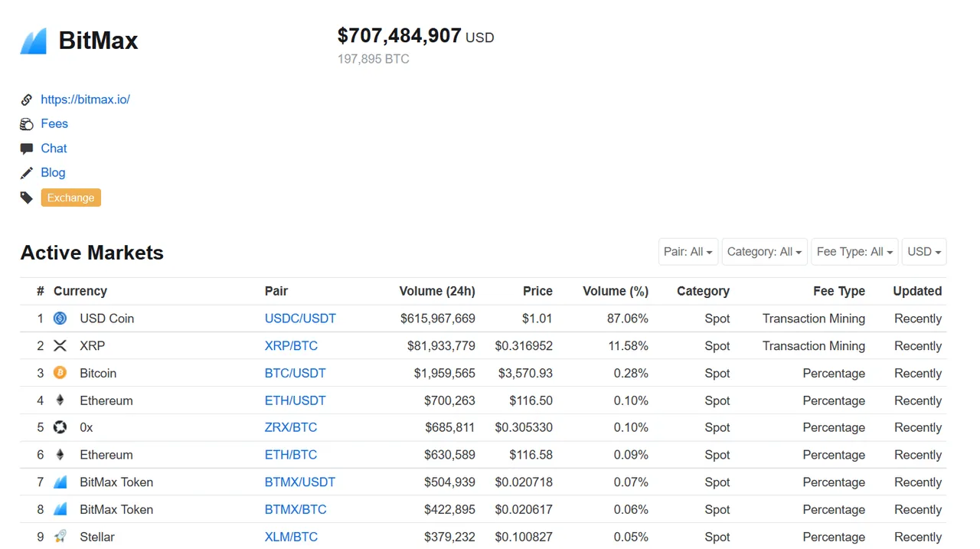Open the https://bitmax.io/ website link
Viewport: 980px width, 549px height.
tap(85, 100)
